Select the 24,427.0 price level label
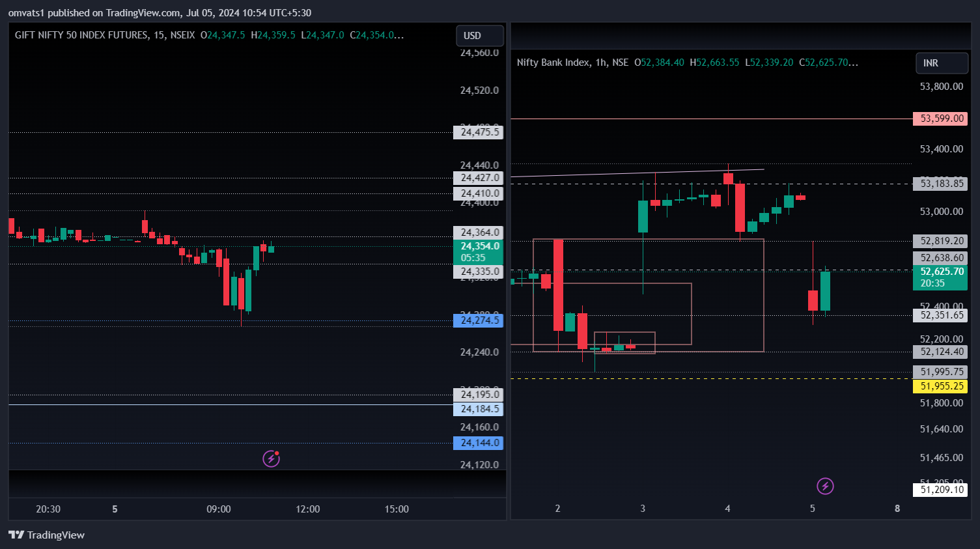 pos(479,178)
